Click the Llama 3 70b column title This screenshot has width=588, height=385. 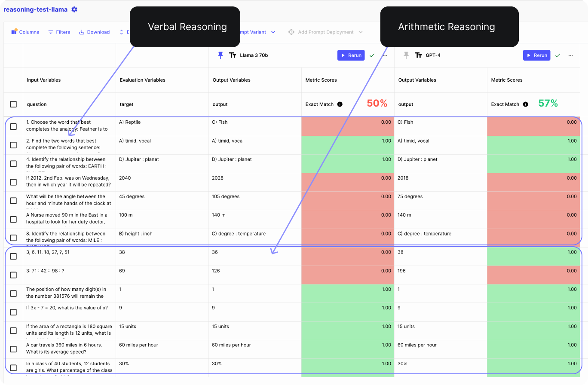(x=254, y=55)
